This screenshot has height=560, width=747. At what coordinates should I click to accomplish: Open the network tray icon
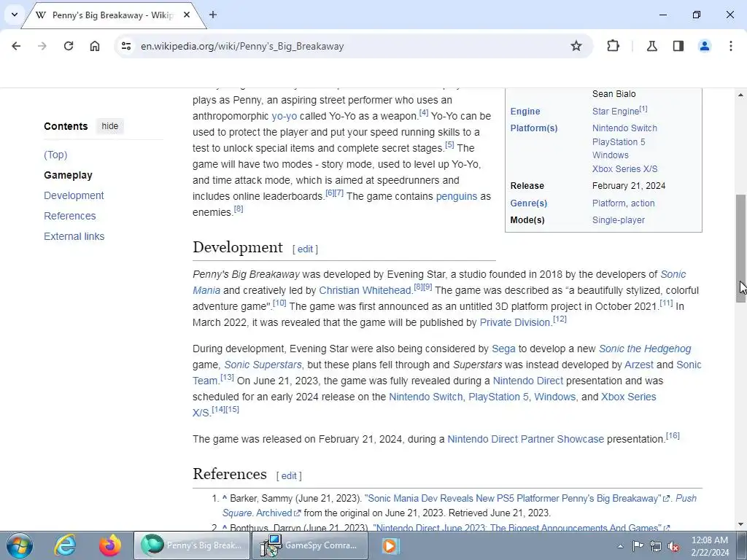click(656, 546)
